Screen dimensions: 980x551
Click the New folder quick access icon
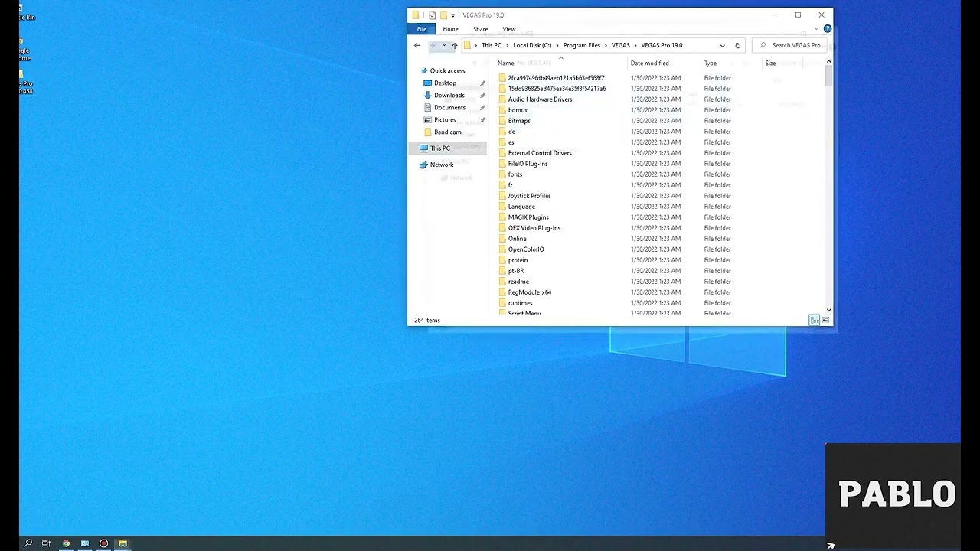point(443,15)
